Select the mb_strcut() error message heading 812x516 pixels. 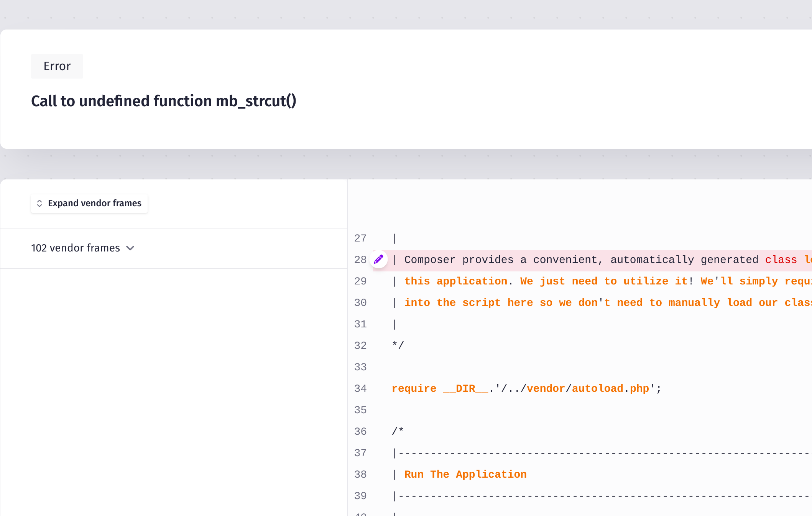[163, 101]
